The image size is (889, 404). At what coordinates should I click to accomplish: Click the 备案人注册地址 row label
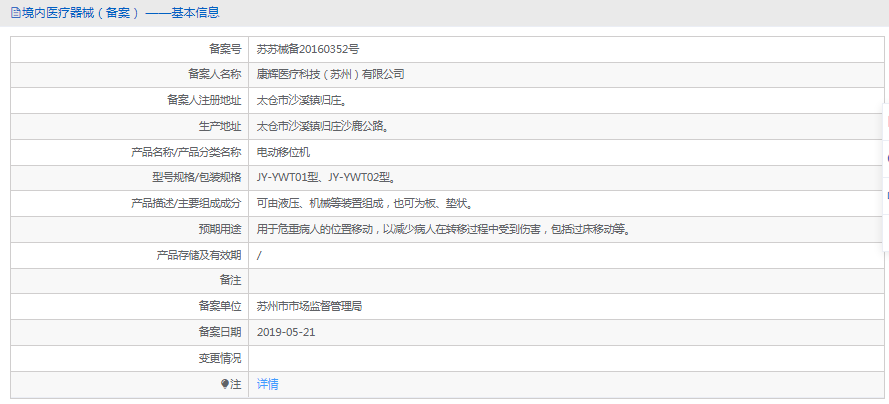tap(204, 100)
